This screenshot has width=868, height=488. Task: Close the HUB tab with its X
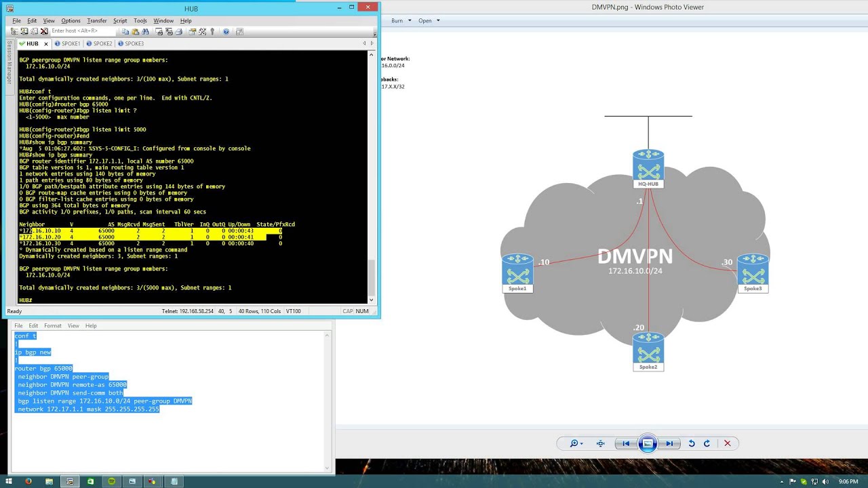(46, 43)
